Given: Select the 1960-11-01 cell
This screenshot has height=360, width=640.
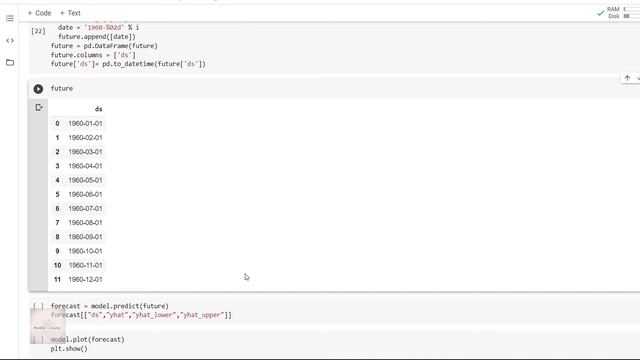Looking at the screenshot, I should pos(85,265).
